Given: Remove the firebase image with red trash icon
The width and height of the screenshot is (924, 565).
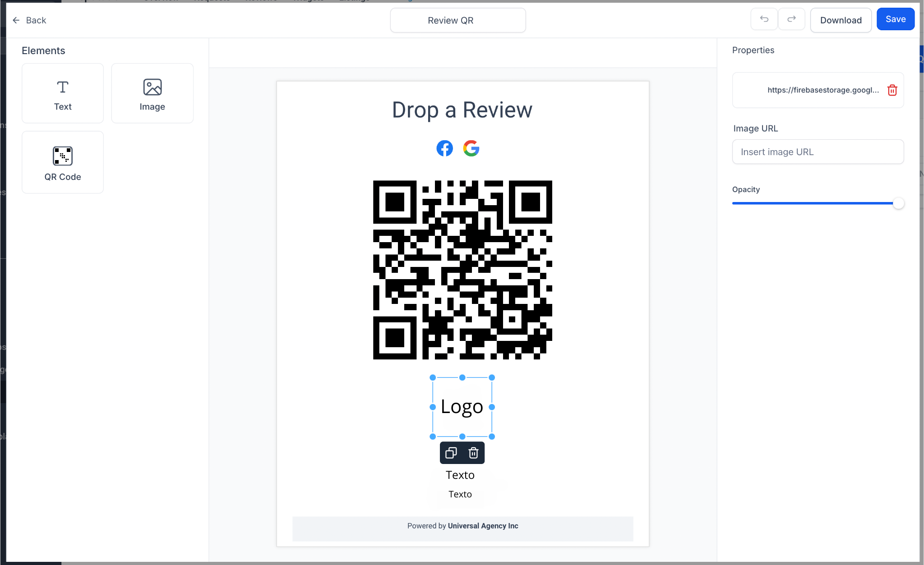Looking at the screenshot, I should tap(892, 90).
